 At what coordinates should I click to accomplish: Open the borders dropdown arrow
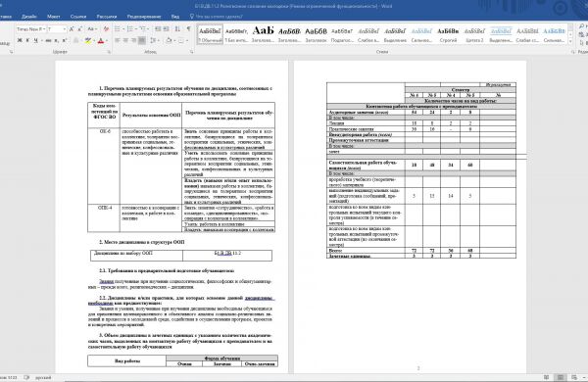(187, 40)
